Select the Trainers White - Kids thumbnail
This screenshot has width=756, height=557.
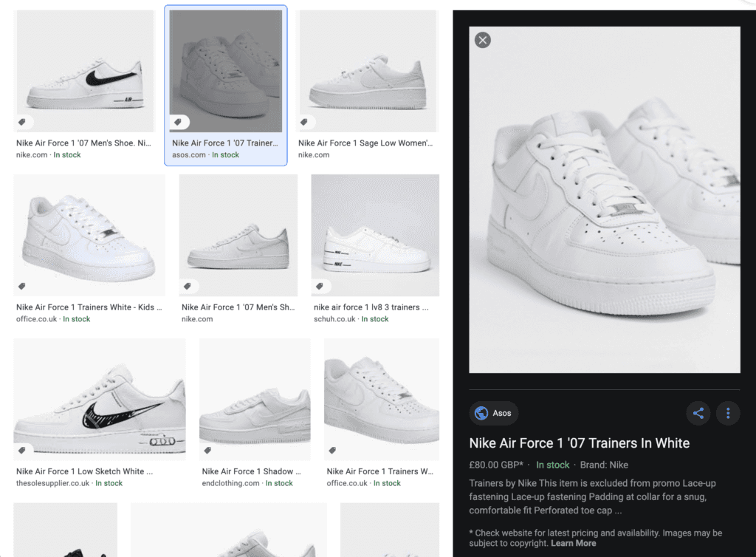click(x=89, y=235)
